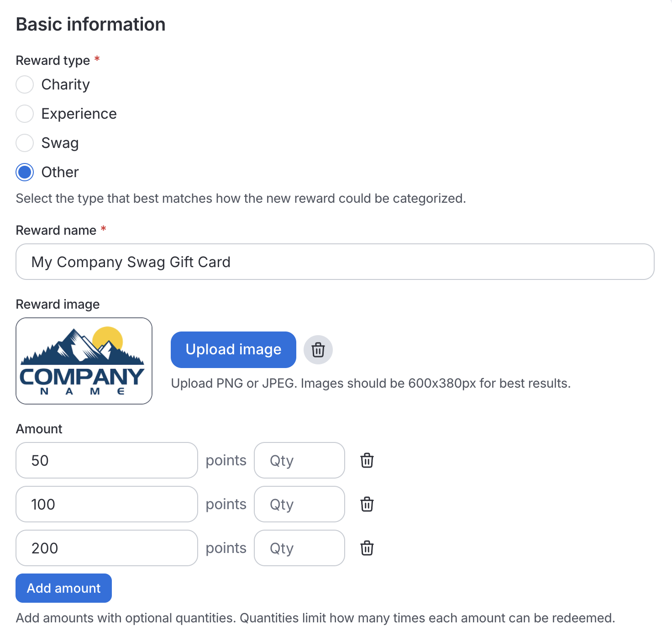Image resolution: width=672 pixels, height=642 pixels.
Task: Click the Qty field for 200 points
Action: (x=299, y=548)
